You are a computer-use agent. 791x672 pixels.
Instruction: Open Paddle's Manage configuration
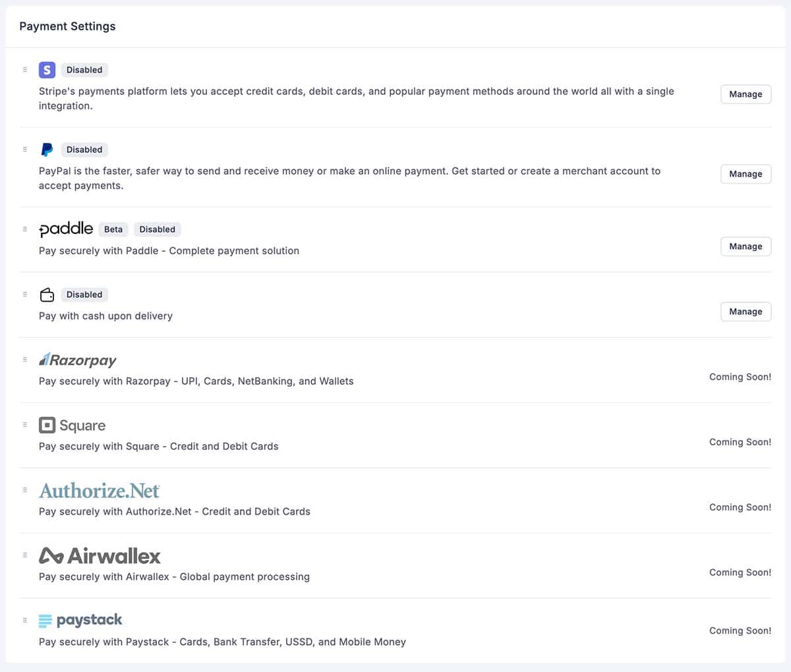click(x=746, y=246)
